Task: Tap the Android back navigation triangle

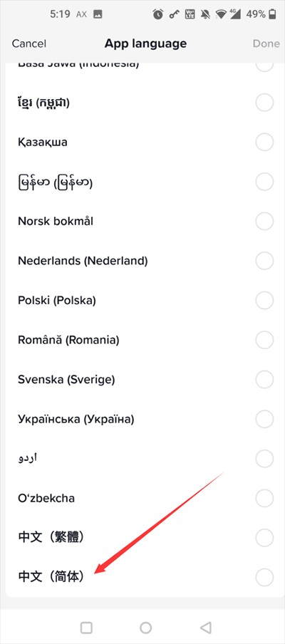Action: click(x=205, y=627)
